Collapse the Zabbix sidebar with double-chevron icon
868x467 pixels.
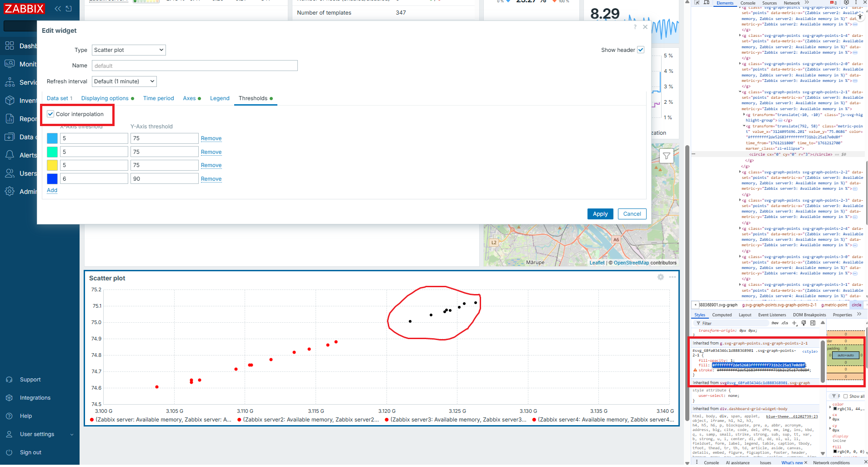[x=58, y=9]
